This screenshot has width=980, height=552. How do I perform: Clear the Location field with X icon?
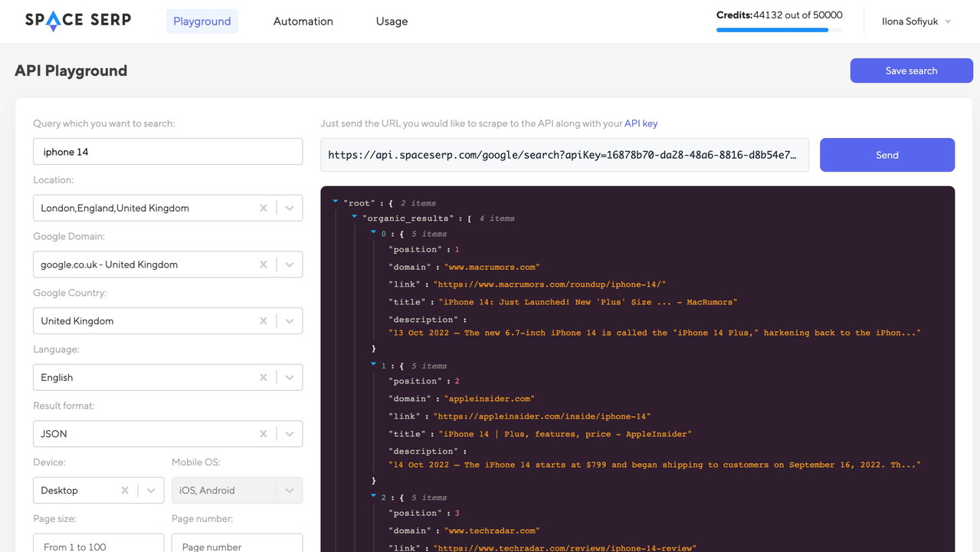[263, 208]
